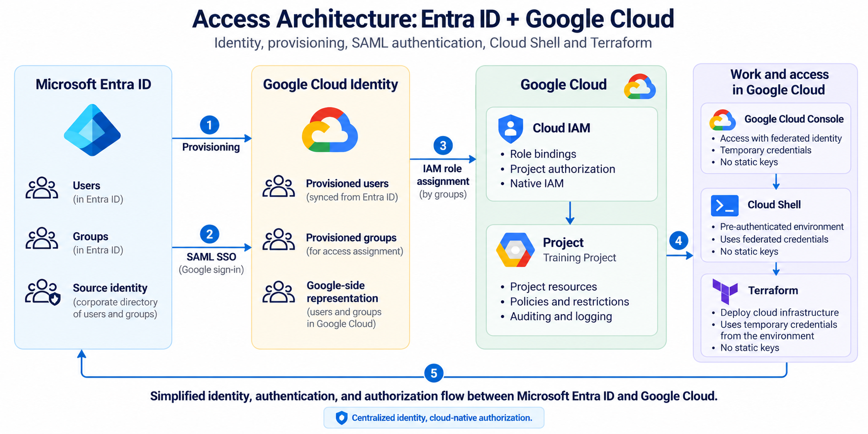This screenshot has height=434, width=868.
Task: Select the "Cloud IAM" card heading
Action: pos(561,128)
